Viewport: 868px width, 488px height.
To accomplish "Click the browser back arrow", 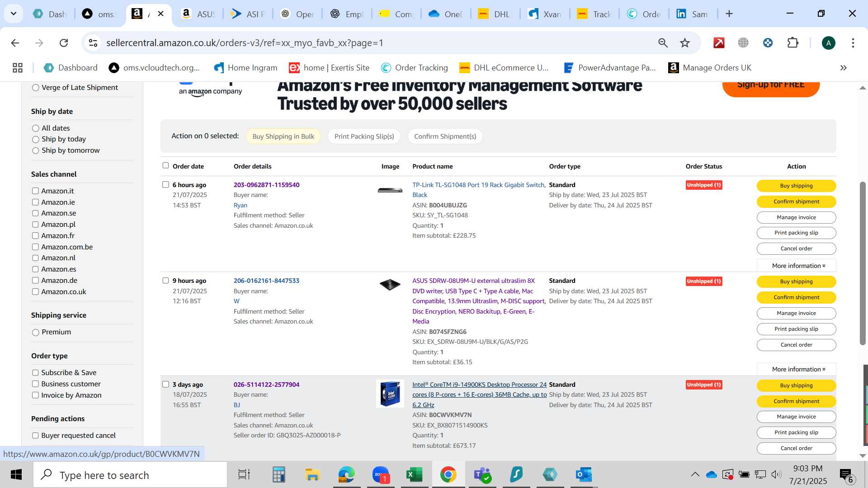I will 15,43.
